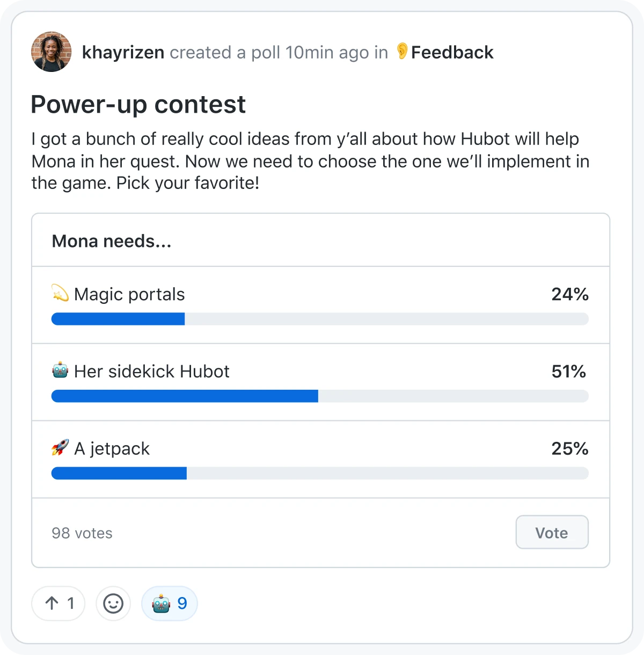This screenshot has width=644, height=655.
Task: Open the Feedback channel
Action: pos(452,52)
